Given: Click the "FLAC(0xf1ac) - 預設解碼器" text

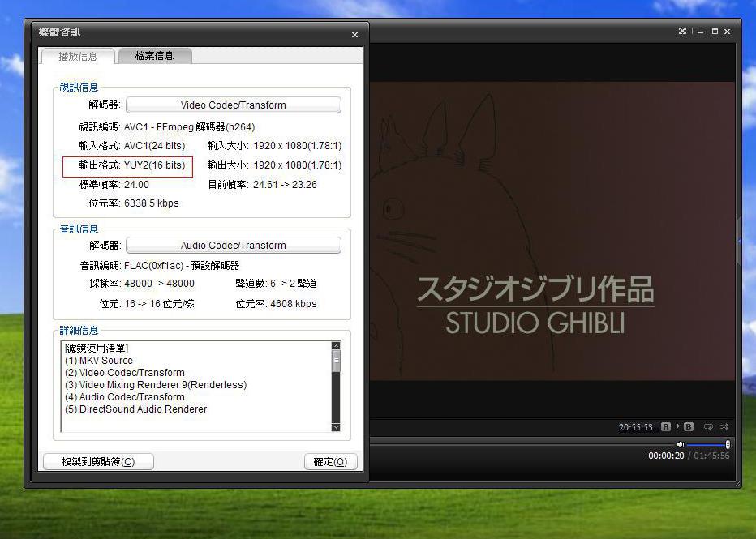Looking at the screenshot, I should click(x=182, y=265).
